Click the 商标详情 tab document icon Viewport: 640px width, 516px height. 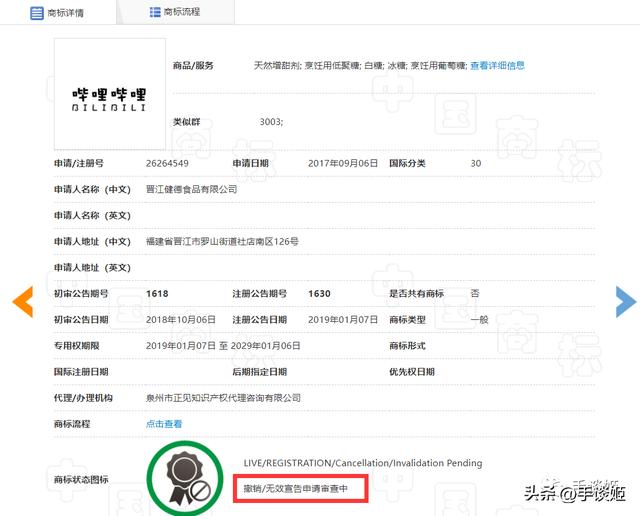pos(37,13)
